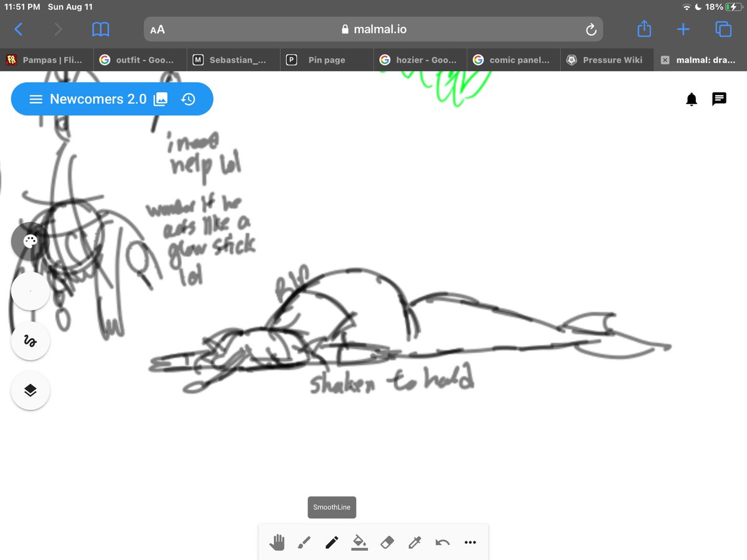
Task: Open Safari bookmarks book icon
Action: pos(100,29)
